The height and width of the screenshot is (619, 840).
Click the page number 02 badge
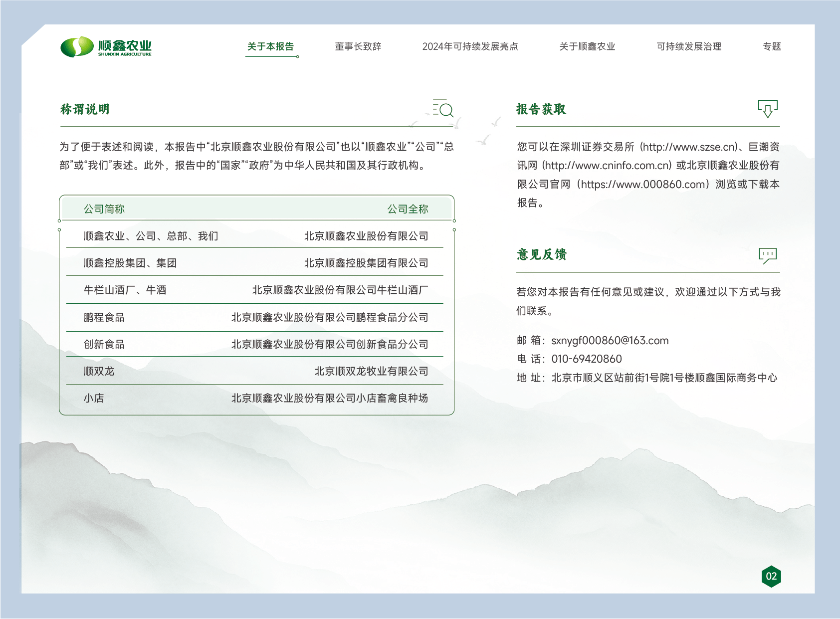[x=771, y=577]
